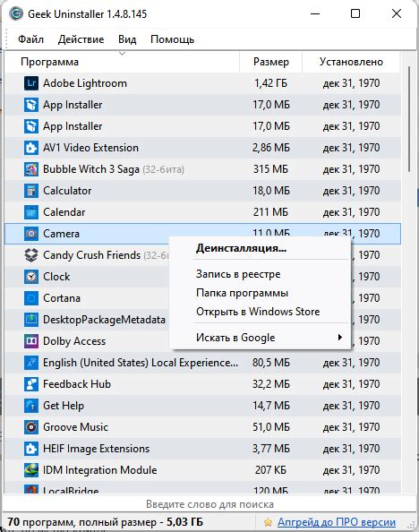
Task: Select the AV1 Video Extension icon
Action: pyautogui.click(x=31, y=148)
